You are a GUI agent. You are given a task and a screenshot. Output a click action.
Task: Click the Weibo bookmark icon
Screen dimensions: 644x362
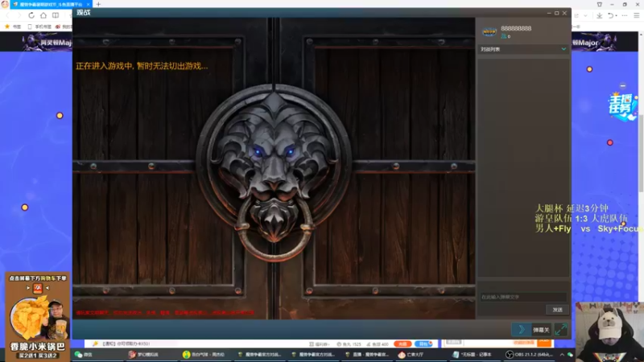pyautogui.click(x=58, y=27)
